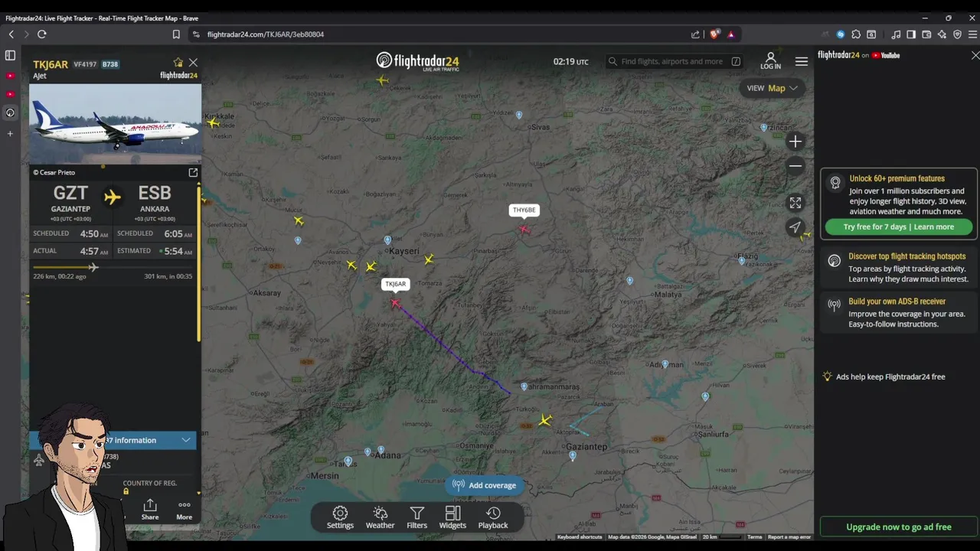Click airport pin near Kayseri
The height and width of the screenshot is (551, 980).
coord(387,240)
